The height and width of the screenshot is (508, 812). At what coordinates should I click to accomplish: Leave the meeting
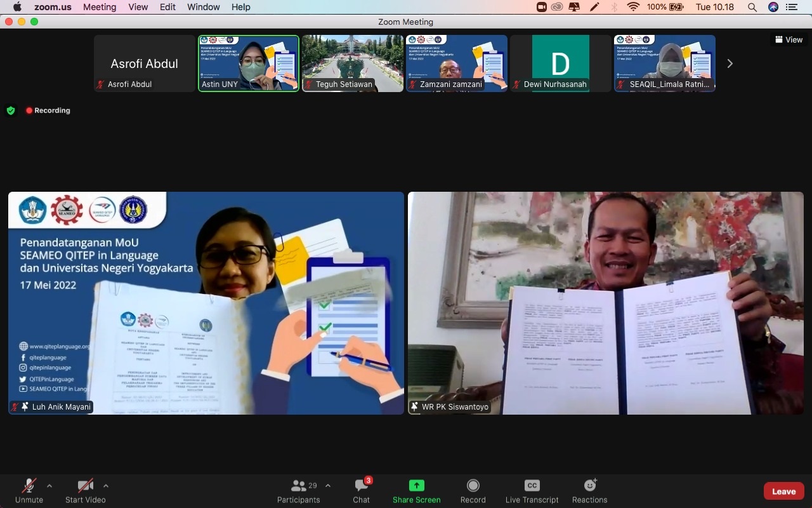pos(784,491)
